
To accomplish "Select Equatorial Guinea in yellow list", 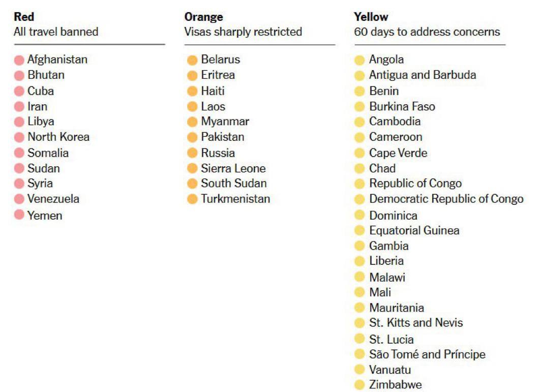I will [414, 230].
